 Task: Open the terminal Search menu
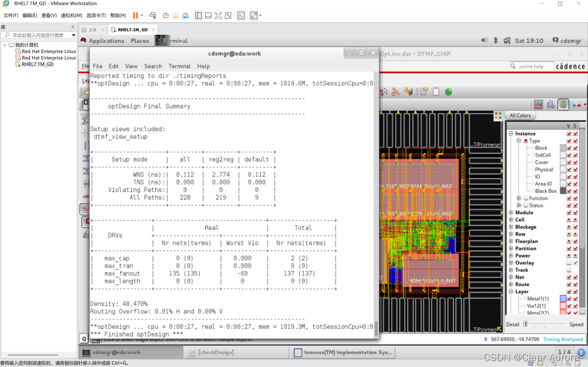pos(153,67)
